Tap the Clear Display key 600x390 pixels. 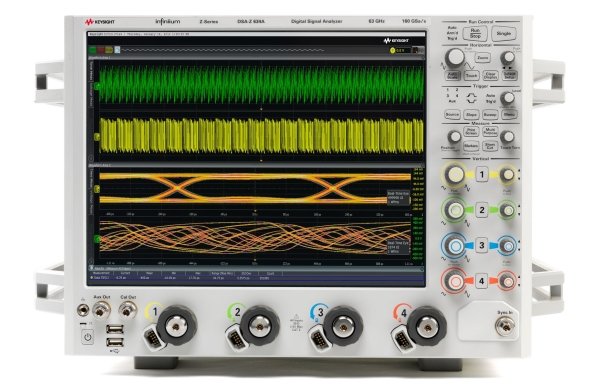point(490,76)
